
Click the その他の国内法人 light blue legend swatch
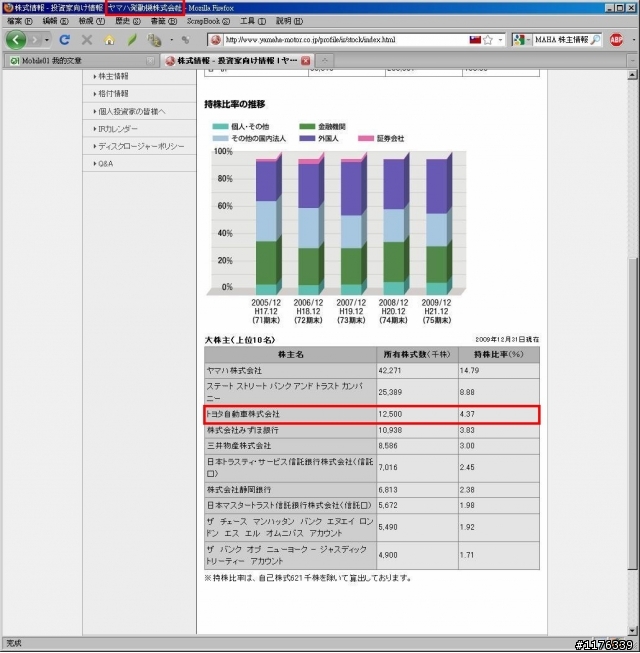(220, 138)
